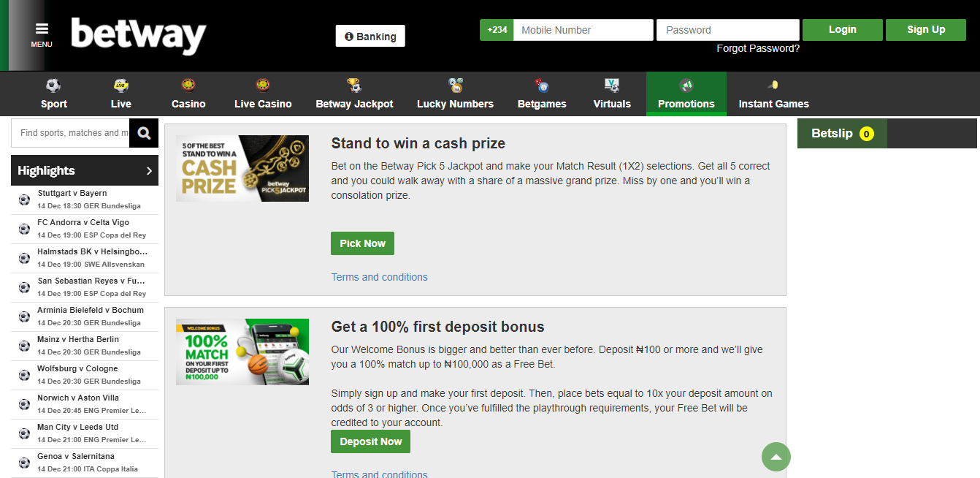The height and width of the screenshot is (478, 980).
Task: Open the Cash Prize promotion thumbnail
Action: 242,168
